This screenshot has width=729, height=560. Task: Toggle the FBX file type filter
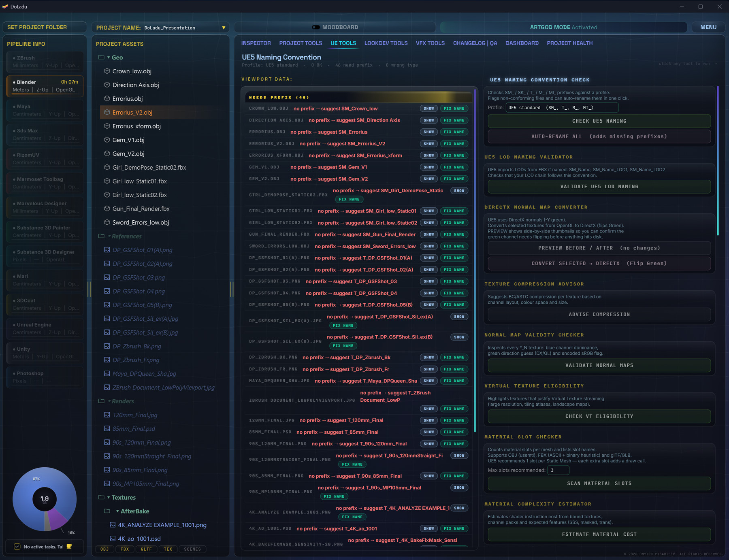pyautogui.click(x=125, y=549)
